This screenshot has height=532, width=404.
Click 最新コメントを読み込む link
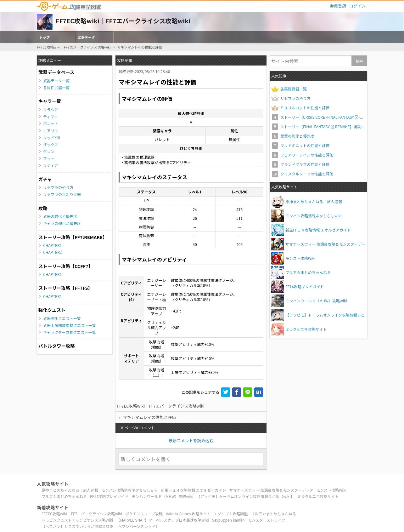point(191,441)
